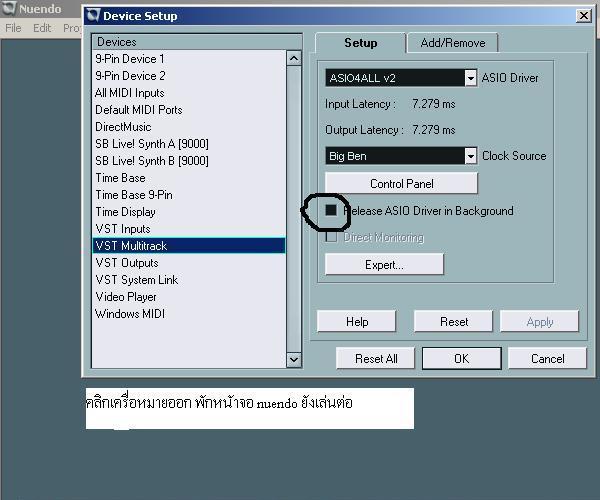Screen dimensions: 600x500
Task: Select SB Live! Synth B [9000]
Action: coord(189,161)
